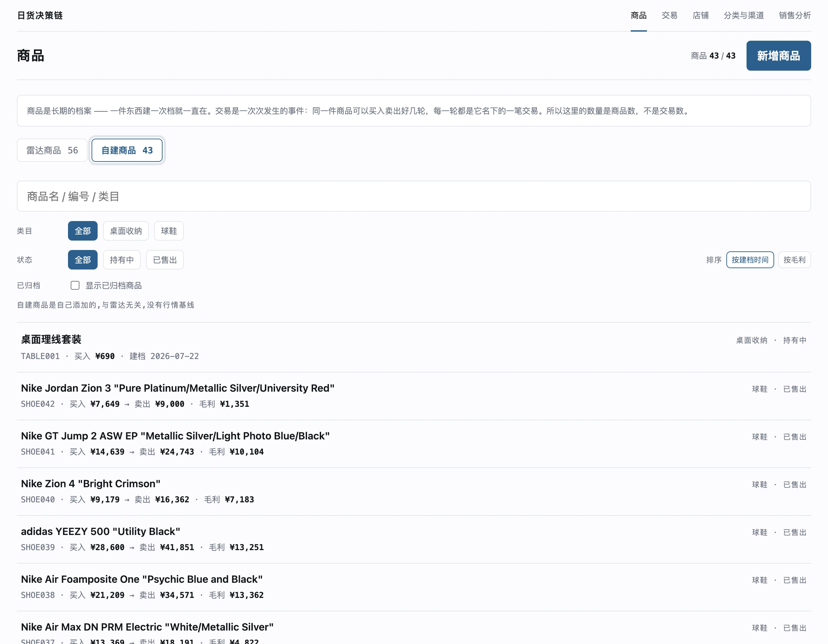Select the 自建商品 43 tab
Screen dimensions: 828x644
(x=127, y=150)
